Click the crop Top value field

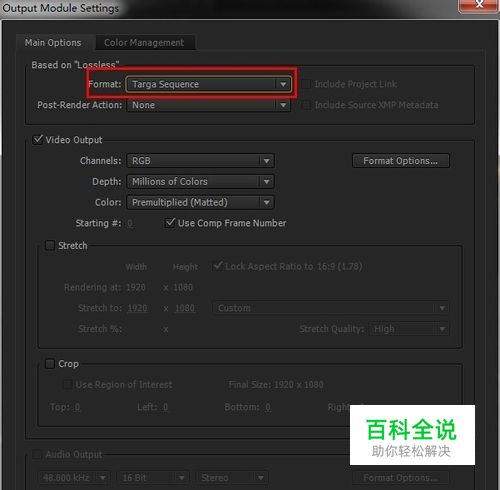click(77, 407)
